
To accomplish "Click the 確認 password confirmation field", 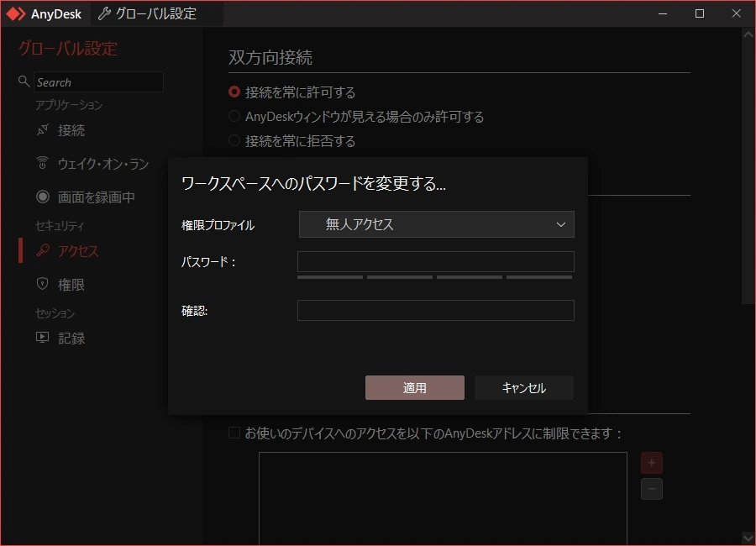I will pos(436,310).
